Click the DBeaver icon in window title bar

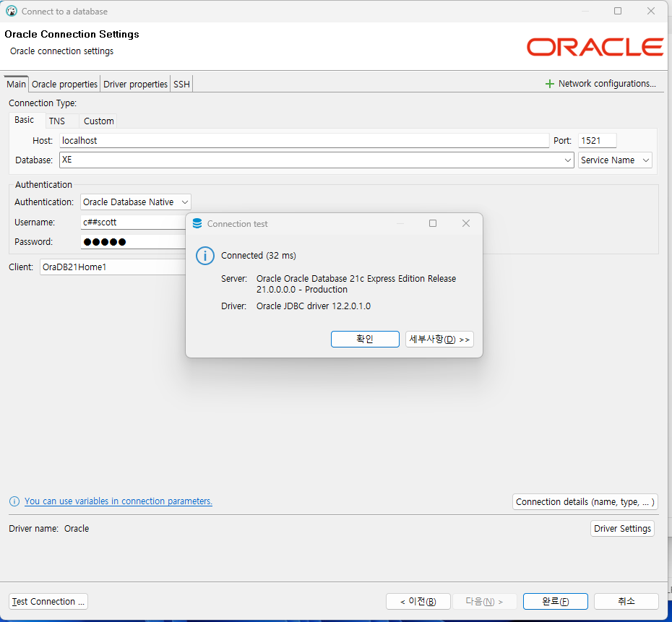(12, 11)
